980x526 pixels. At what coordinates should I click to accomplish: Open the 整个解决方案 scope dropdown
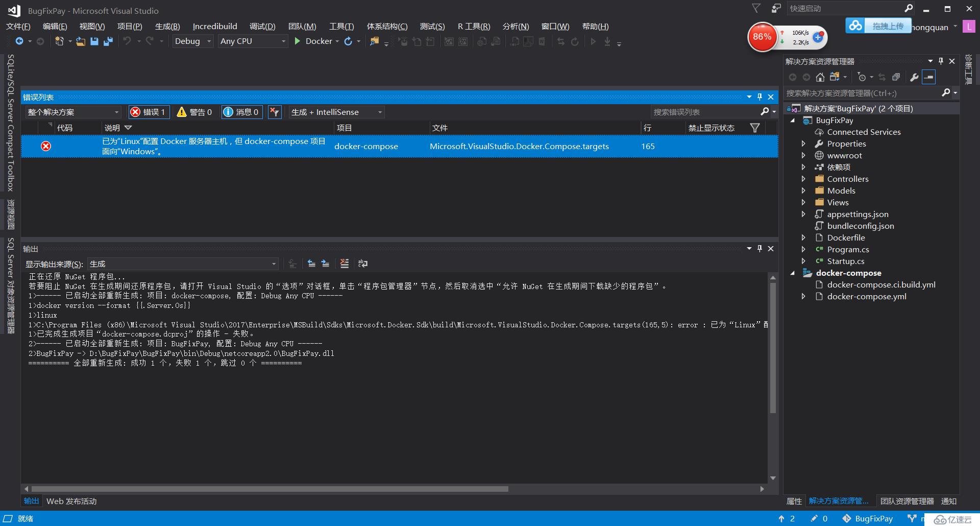pos(73,112)
